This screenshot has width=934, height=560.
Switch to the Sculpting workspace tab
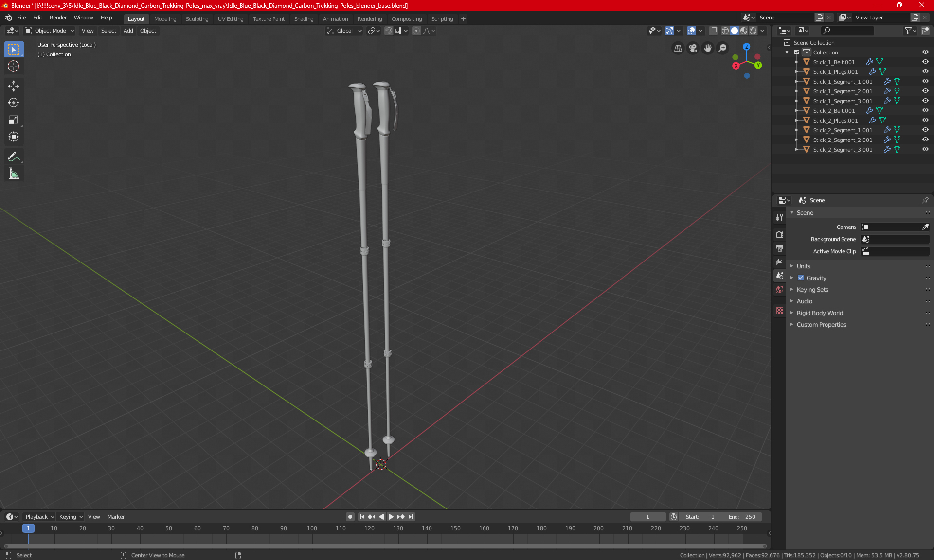click(197, 19)
